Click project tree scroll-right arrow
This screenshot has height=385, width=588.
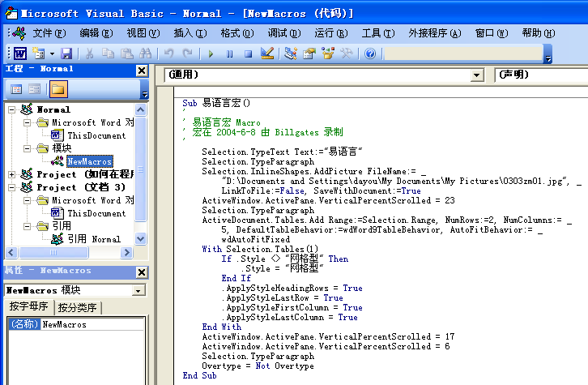(126, 253)
